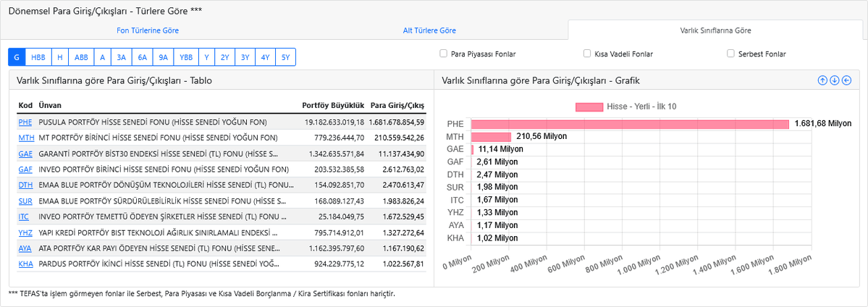Viewport: 868px width, 307px height.
Task: Select the Y period button
Action: [206, 57]
